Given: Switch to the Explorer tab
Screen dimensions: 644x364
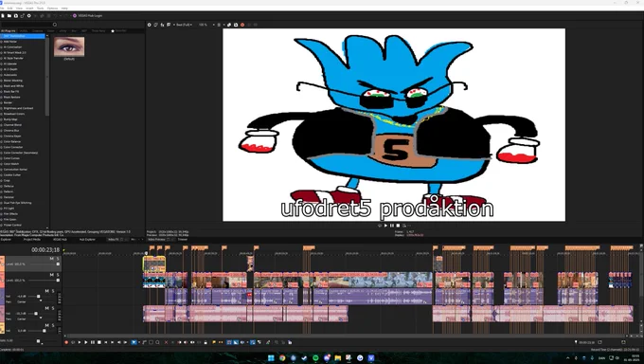Looking at the screenshot, I should coord(7,240).
